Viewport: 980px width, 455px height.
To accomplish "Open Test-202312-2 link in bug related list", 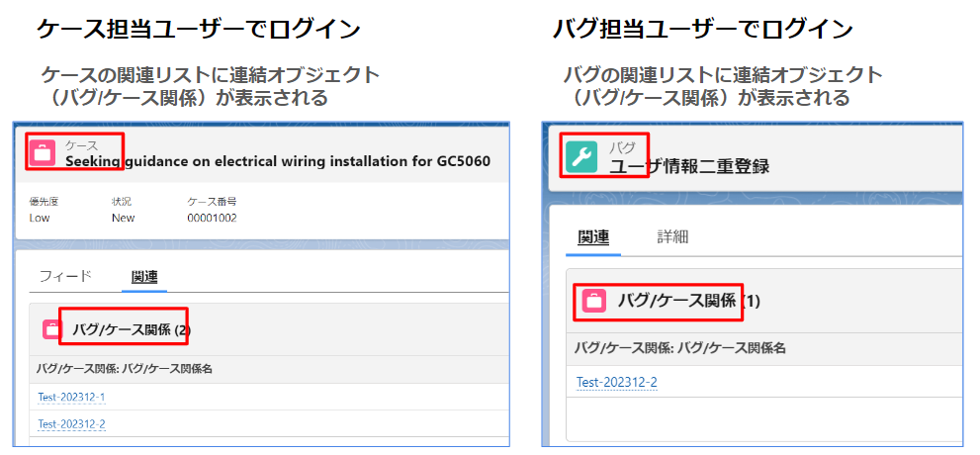I will pos(616,383).
